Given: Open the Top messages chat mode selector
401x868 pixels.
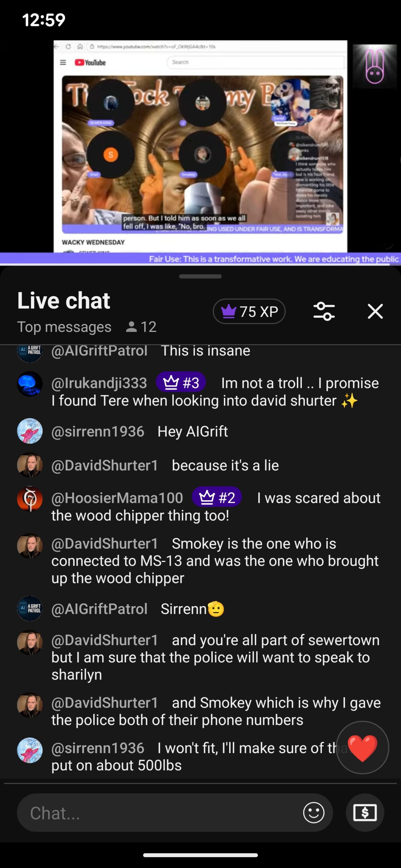Looking at the screenshot, I should pos(64,327).
